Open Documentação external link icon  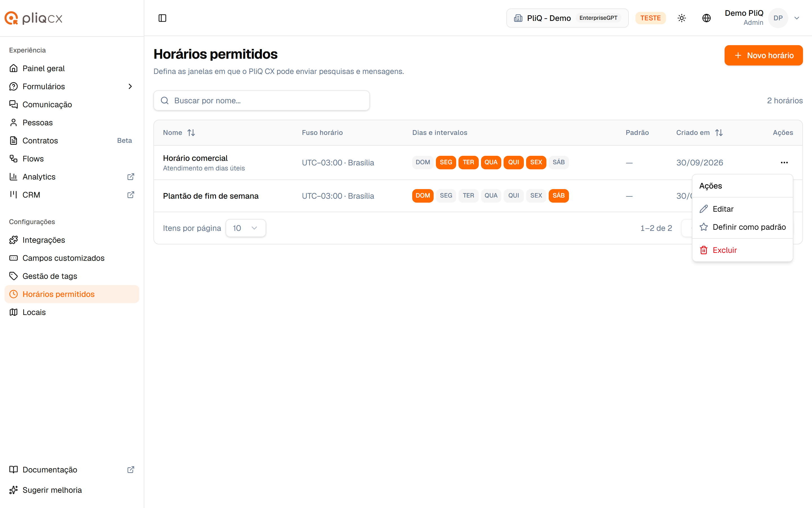click(x=131, y=470)
